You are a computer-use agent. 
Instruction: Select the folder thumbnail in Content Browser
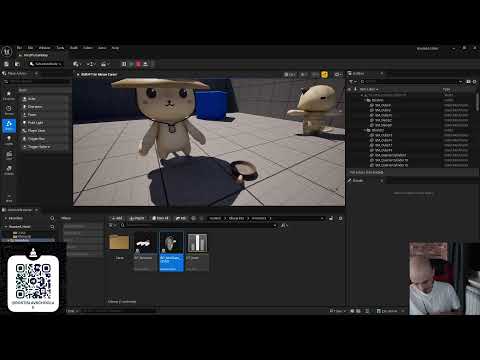[x=119, y=242]
